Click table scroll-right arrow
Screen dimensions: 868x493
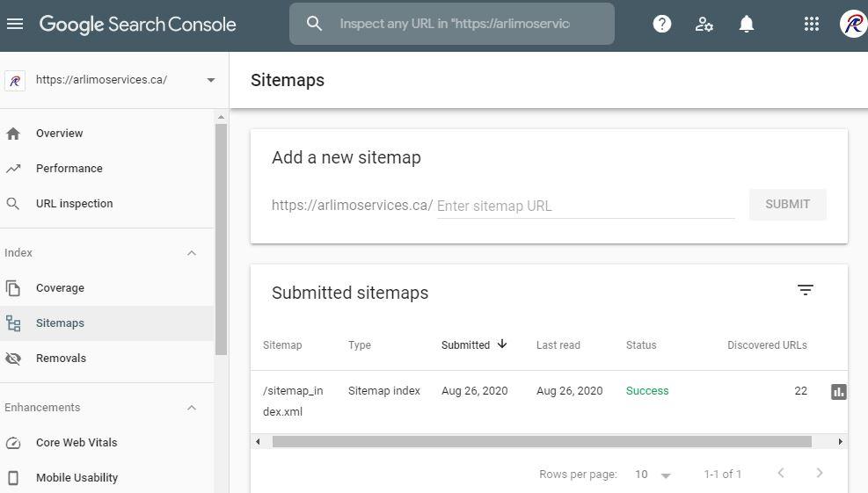click(x=841, y=441)
